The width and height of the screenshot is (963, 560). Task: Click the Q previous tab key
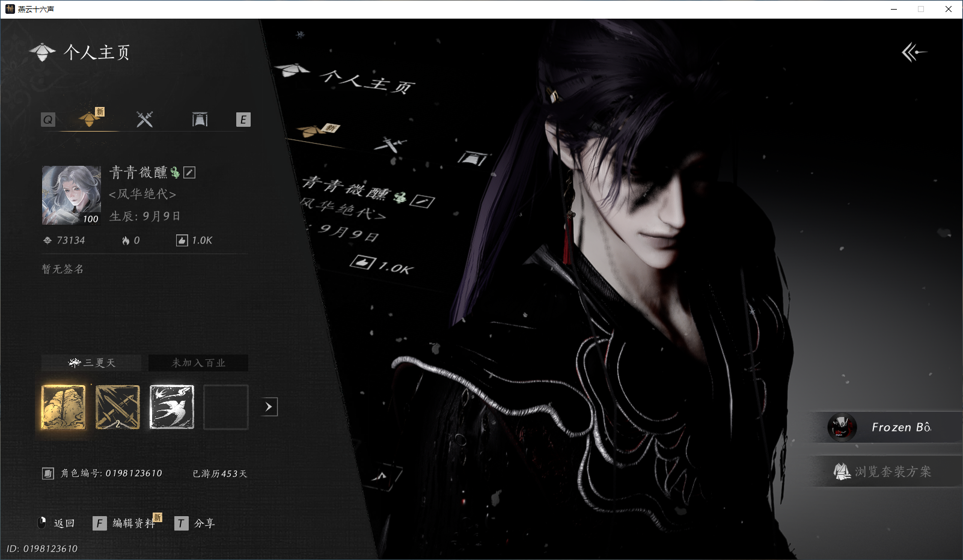pyautogui.click(x=48, y=120)
